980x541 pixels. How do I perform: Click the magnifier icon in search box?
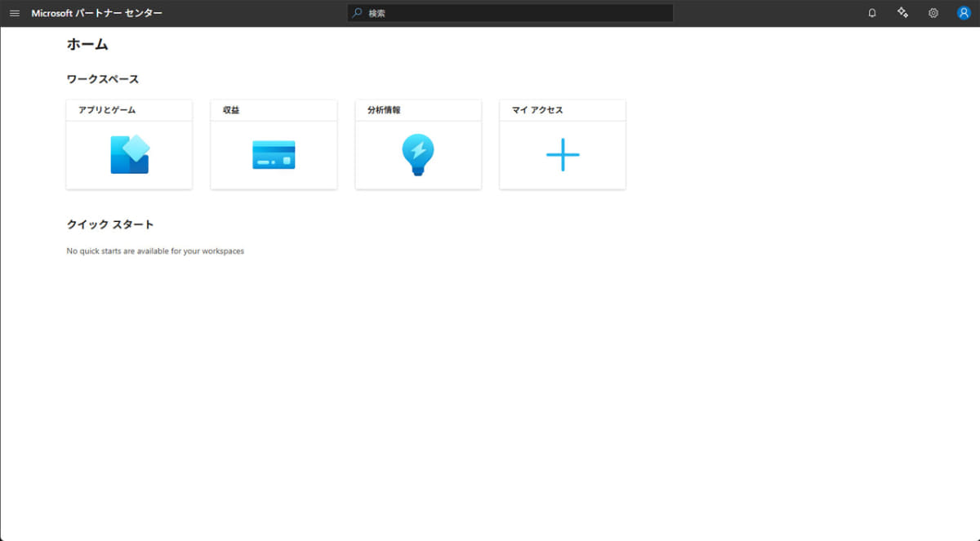tap(357, 13)
